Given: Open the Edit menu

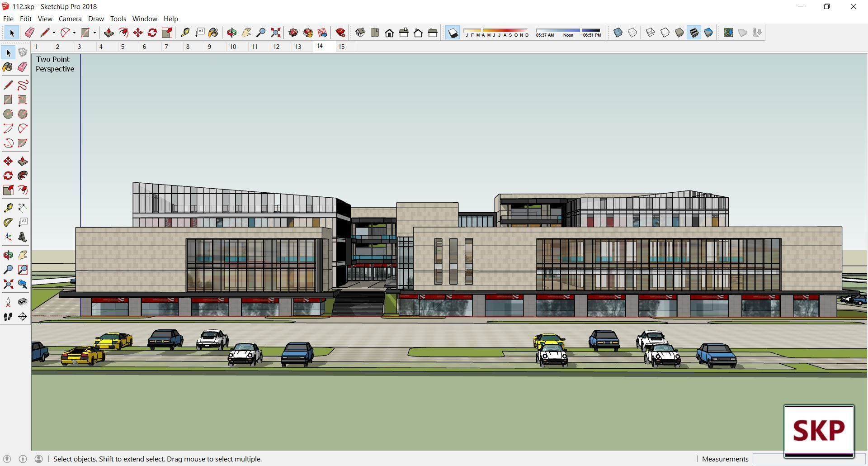Looking at the screenshot, I should point(25,19).
